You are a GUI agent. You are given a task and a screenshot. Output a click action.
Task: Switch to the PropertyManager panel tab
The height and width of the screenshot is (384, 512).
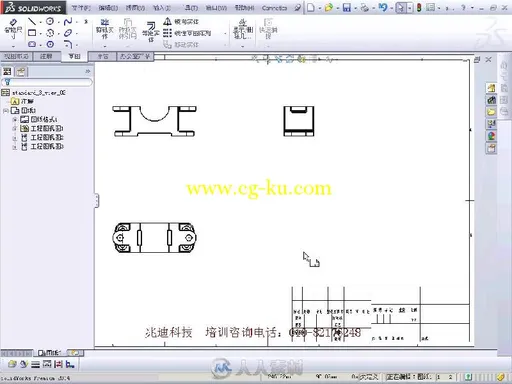click(21, 71)
